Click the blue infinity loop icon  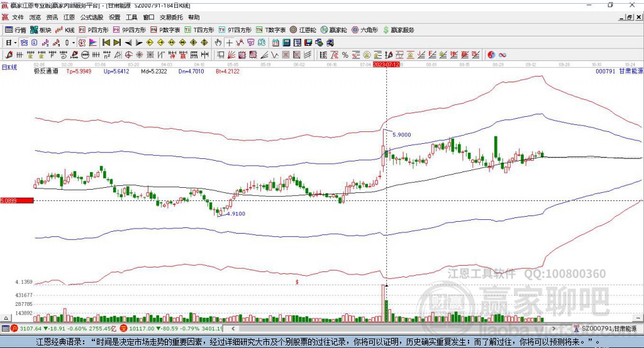pyautogui.click(x=502, y=55)
